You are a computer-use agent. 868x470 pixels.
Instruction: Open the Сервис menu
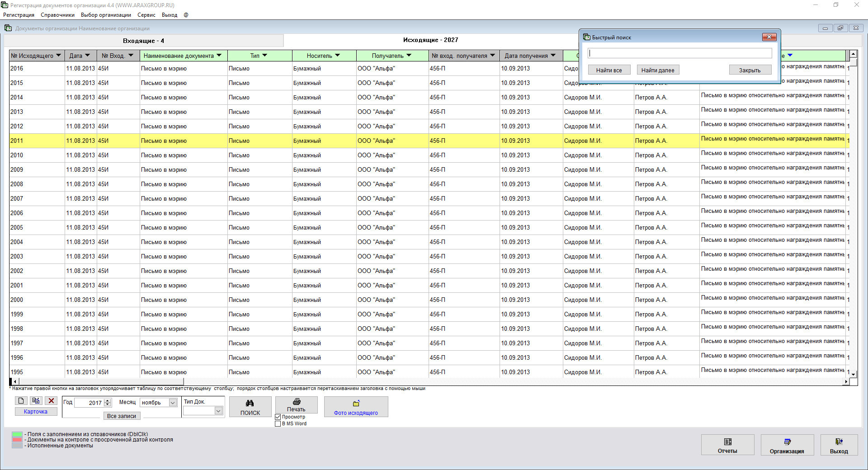pos(146,15)
